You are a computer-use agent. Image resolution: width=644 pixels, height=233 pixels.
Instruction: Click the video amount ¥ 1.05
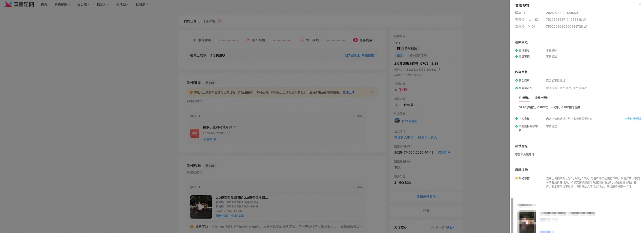(401, 90)
